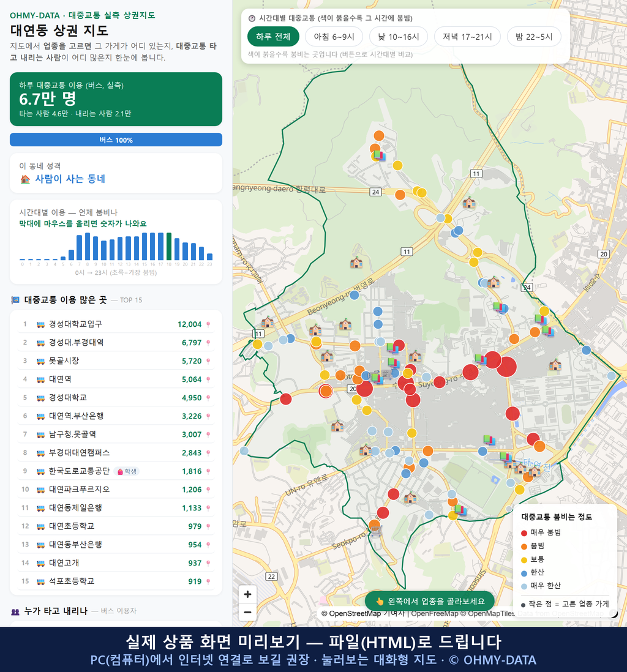Screen dimensions: 627x672
Task: Click the 작은 점 = 고른 업종 가게 legend note
Action: [x=565, y=604]
